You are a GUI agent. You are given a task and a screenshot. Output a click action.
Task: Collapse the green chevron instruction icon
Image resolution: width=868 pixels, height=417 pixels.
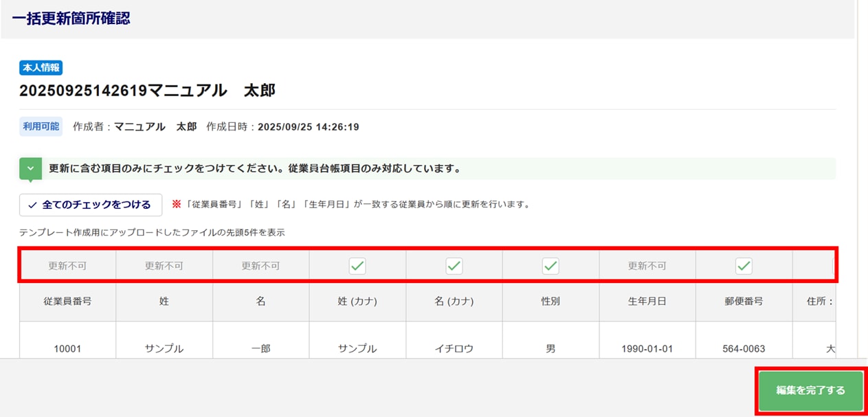[x=30, y=169]
